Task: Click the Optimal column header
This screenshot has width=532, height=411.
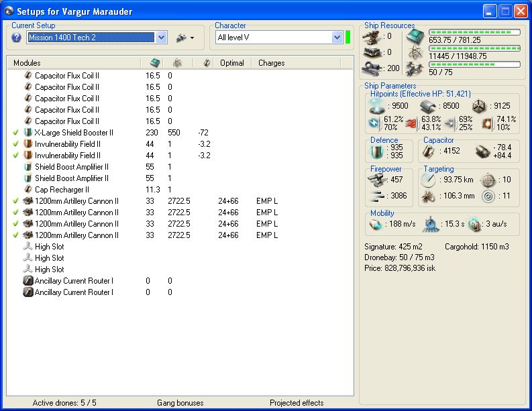Action: coord(231,63)
